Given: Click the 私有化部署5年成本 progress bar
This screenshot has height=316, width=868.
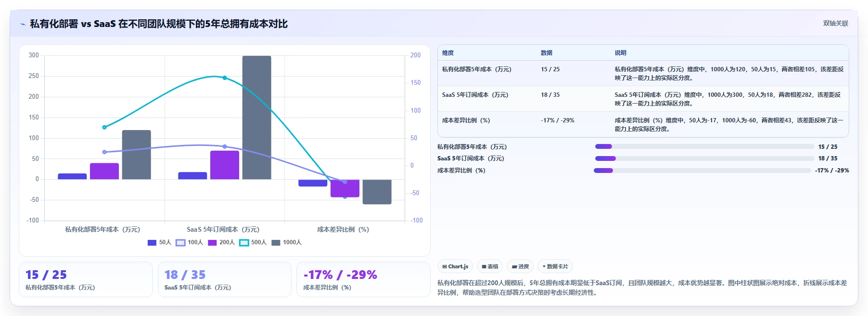Looking at the screenshot, I should pyautogui.click(x=704, y=147).
